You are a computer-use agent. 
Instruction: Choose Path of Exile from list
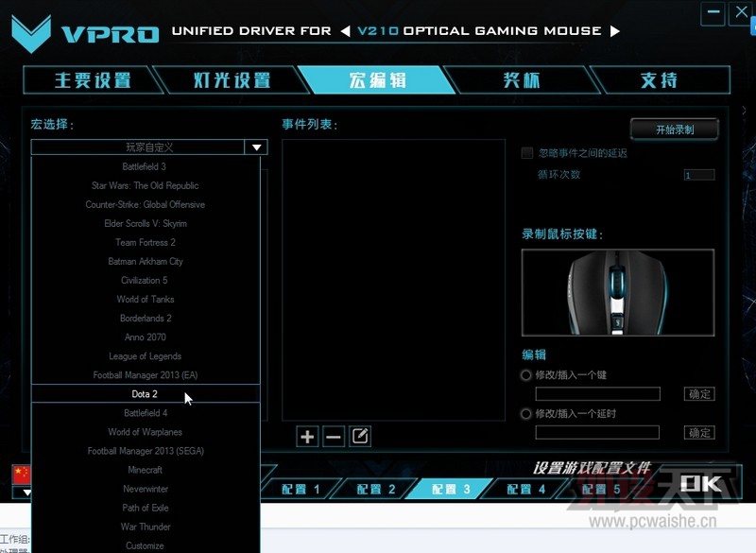coord(145,508)
